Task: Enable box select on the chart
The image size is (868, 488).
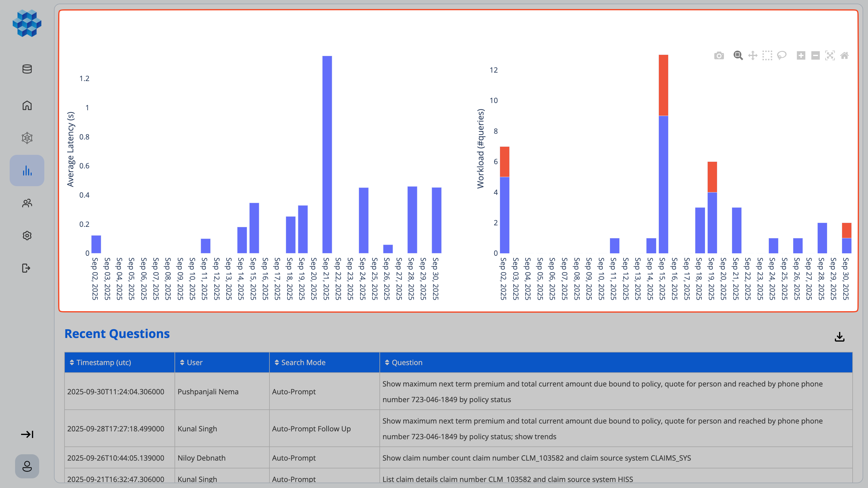Action: point(768,55)
